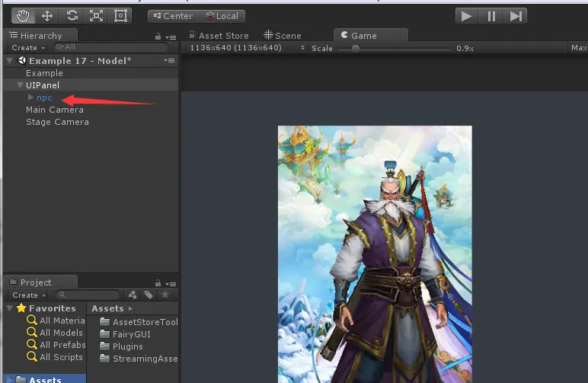Screen dimensions: 588x383
Task: Open the Asset Store tab
Action: click(219, 36)
